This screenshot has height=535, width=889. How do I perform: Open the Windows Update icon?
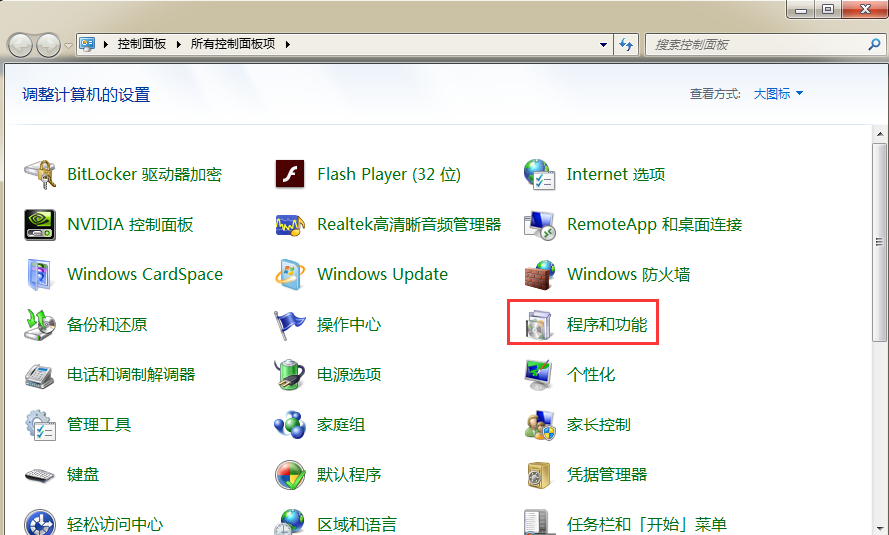[290, 275]
